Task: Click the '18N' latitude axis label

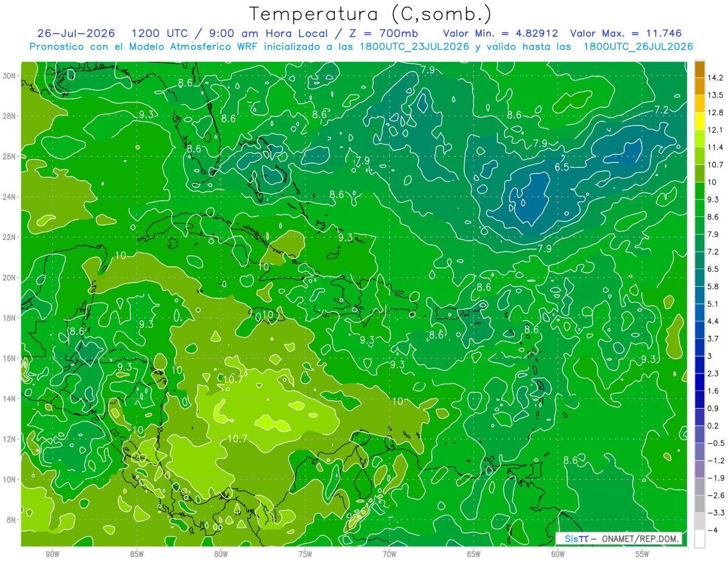Action: 10,318
